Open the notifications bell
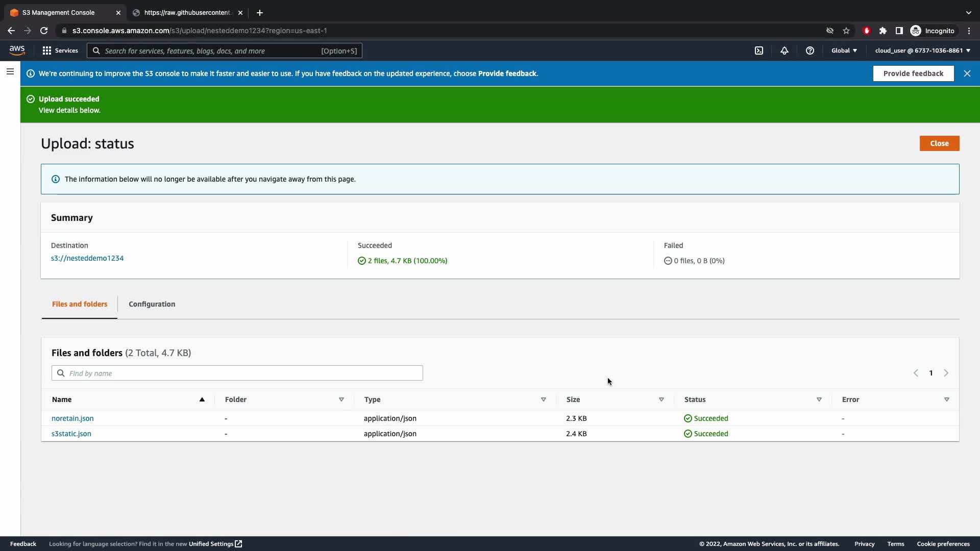Viewport: 980px width, 551px height. 785,51
